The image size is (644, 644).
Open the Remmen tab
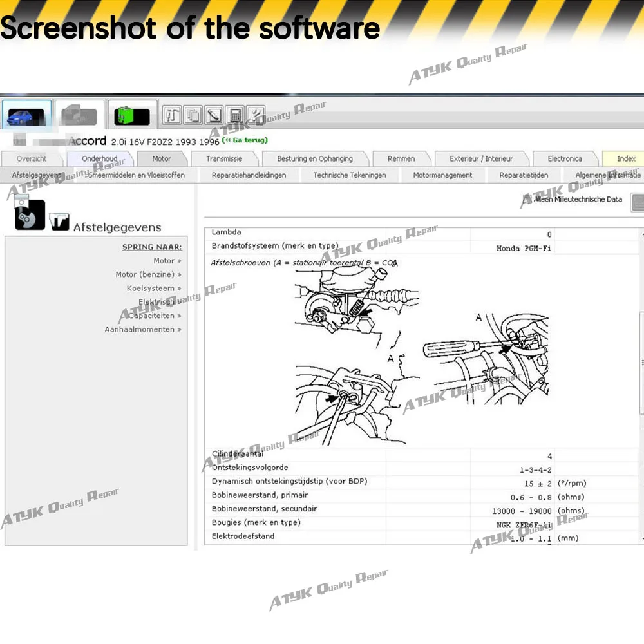click(x=401, y=158)
